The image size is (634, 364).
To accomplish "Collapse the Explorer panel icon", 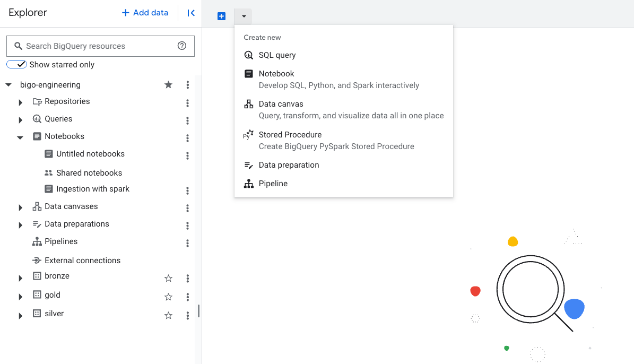I will pos(191,13).
